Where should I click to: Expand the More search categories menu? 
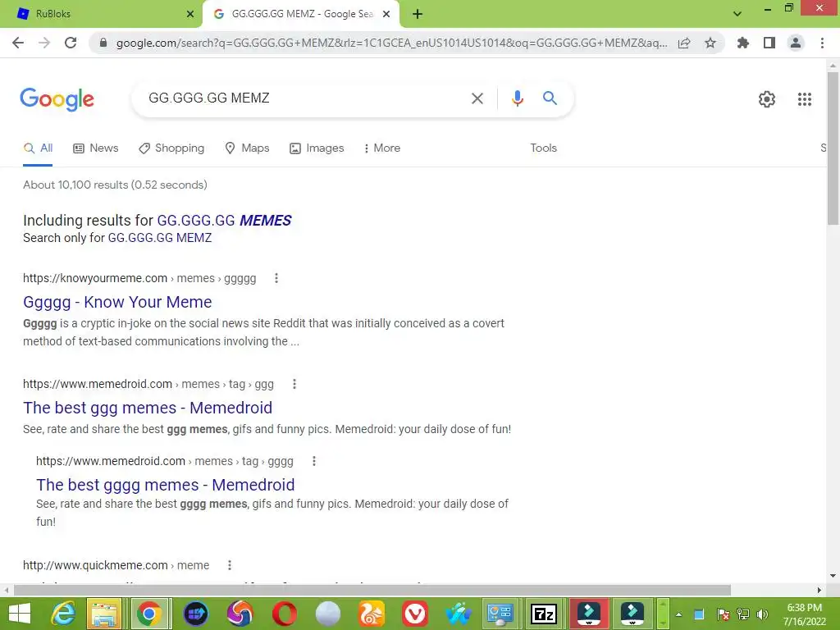pyautogui.click(x=381, y=148)
